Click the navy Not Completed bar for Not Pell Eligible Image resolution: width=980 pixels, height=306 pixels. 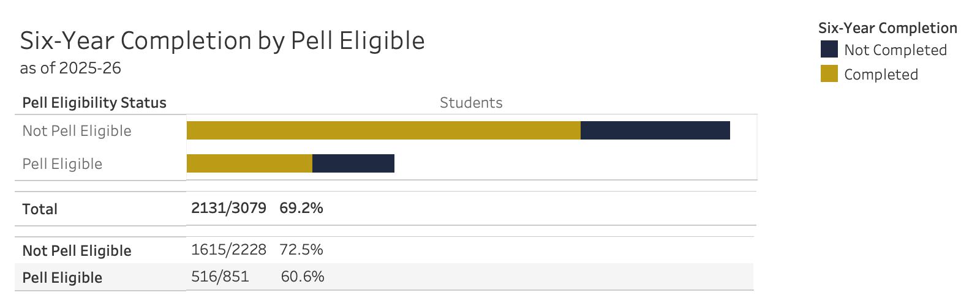click(655, 130)
